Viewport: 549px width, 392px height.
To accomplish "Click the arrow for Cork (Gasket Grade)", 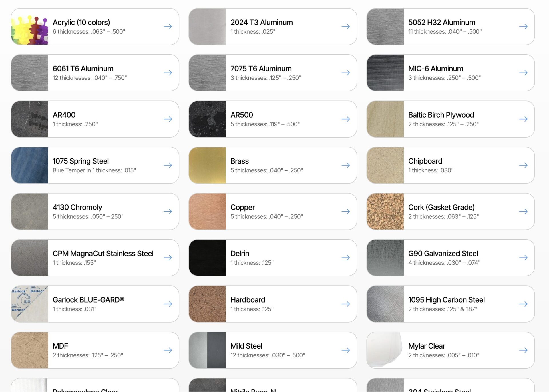I will click(523, 212).
